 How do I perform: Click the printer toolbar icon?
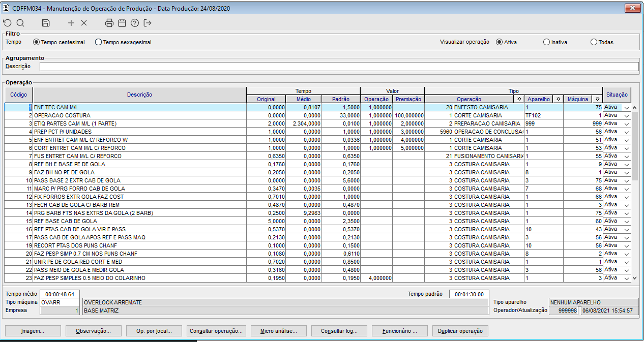click(x=109, y=23)
